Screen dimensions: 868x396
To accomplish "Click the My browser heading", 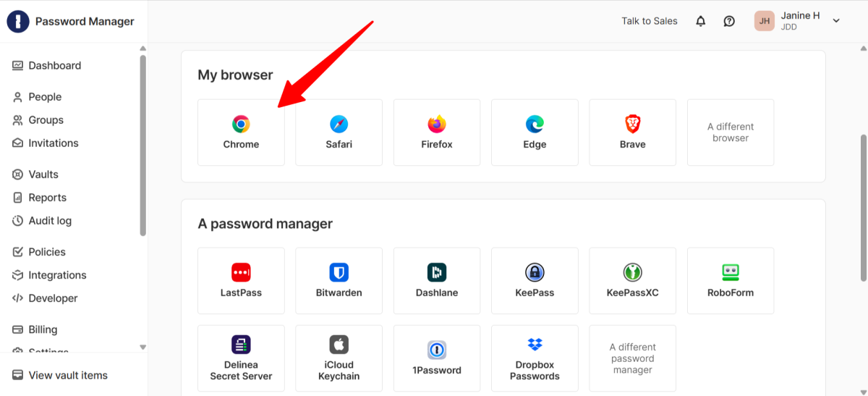I will (x=235, y=75).
